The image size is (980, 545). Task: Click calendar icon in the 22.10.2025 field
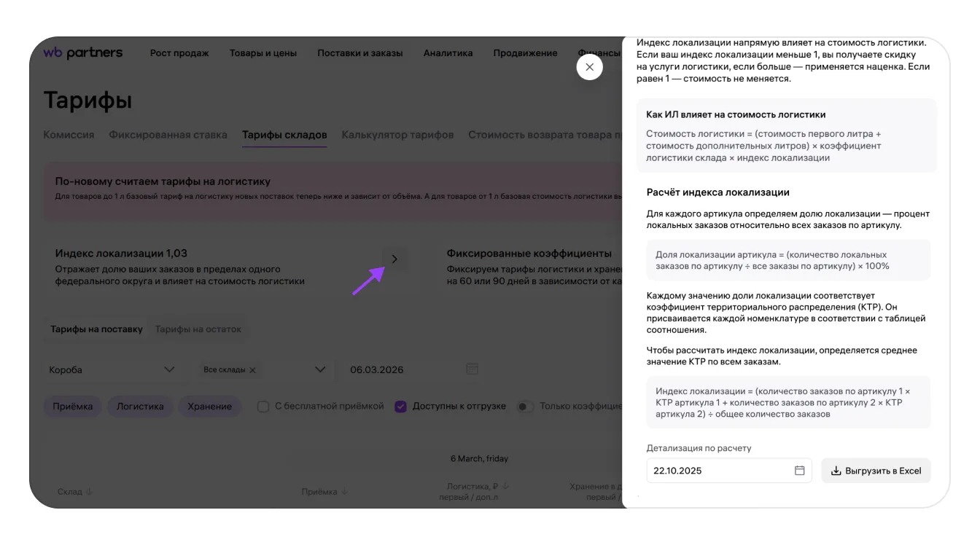(799, 471)
